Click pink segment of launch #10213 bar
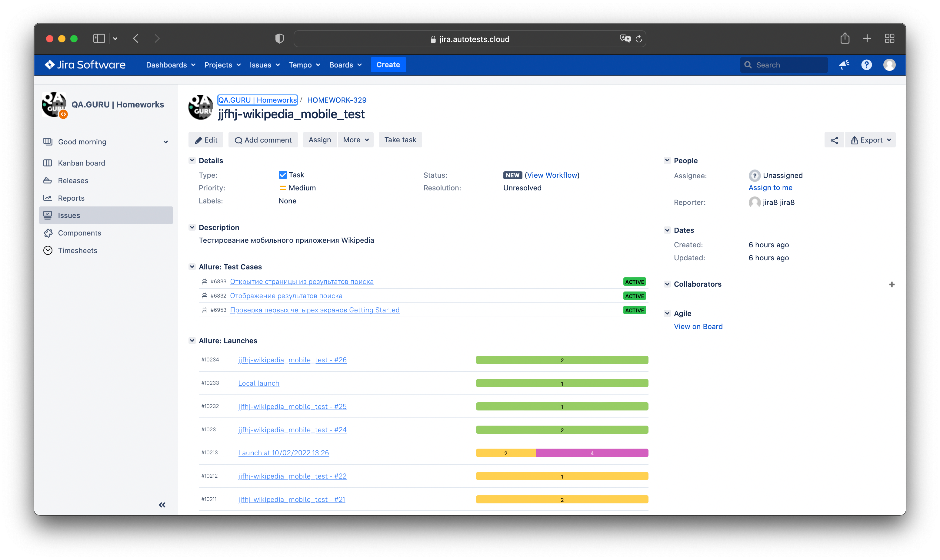The image size is (940, 560). pos(592,453)
